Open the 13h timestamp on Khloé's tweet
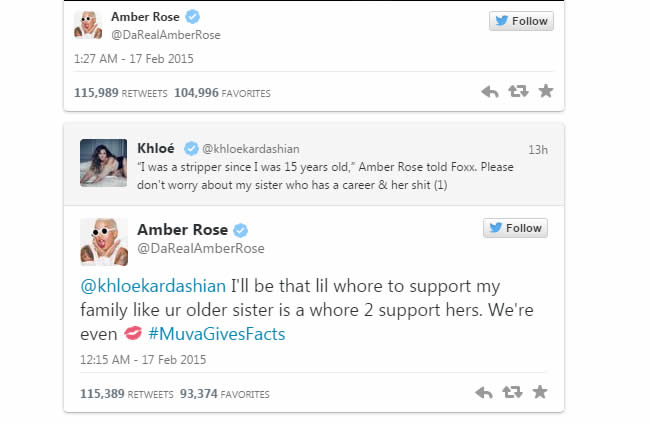The height and width of the screenshot is (423, 650). tap(537, 150)
